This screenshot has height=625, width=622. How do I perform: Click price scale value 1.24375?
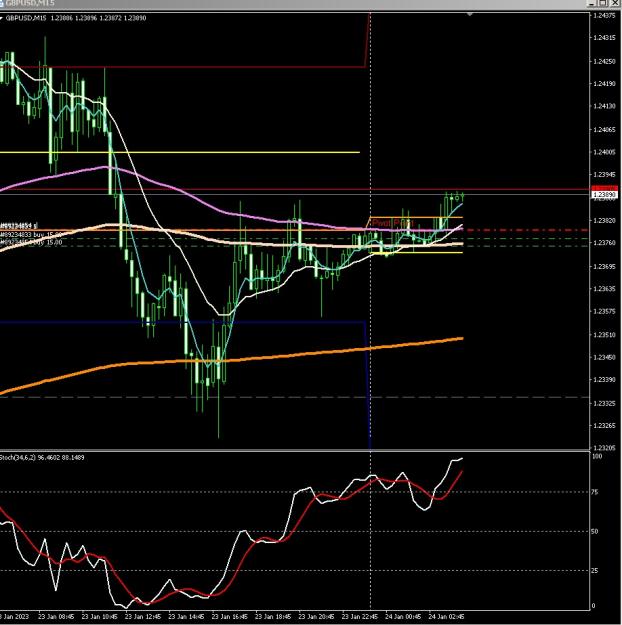point(604,16)
